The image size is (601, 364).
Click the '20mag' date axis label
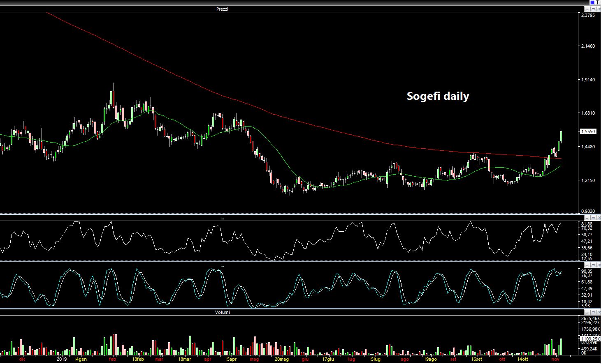[282, 359]
